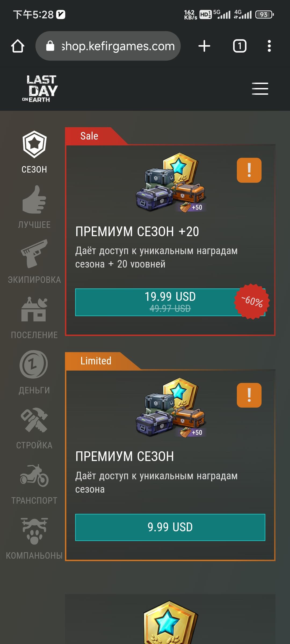This screenshot has height=644, width=290.
Task: Open the gold star badge item thumbnail
Action: click(x=170, y=622)
